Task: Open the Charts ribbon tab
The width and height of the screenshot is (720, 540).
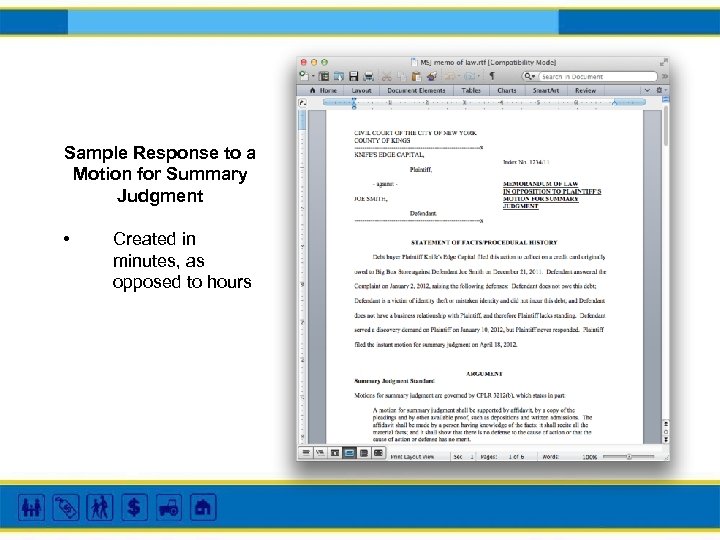Action: [x=507, y=90]
